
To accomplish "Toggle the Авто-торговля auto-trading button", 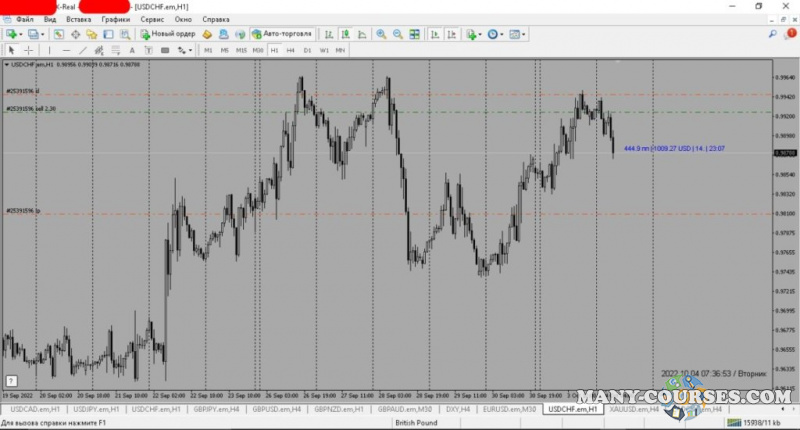I will (282, 34).
